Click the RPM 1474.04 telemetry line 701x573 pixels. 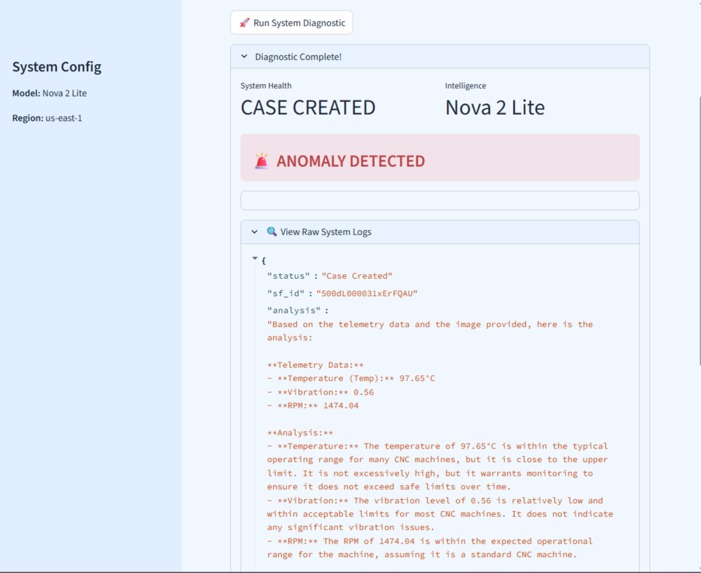[313, 406]
